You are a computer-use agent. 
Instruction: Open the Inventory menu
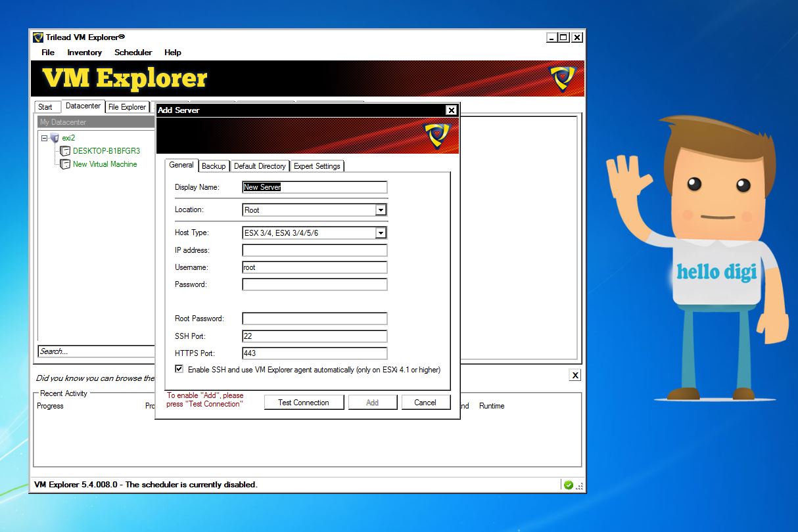coord(85,53)
